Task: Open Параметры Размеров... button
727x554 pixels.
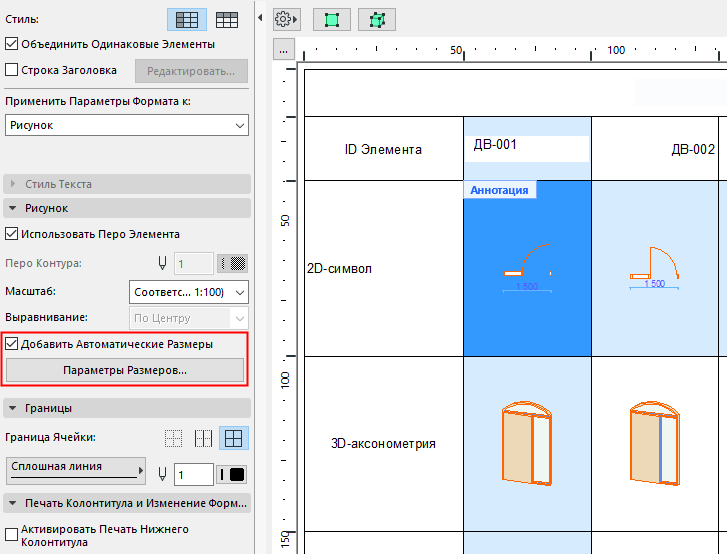Action: point(125,370)
